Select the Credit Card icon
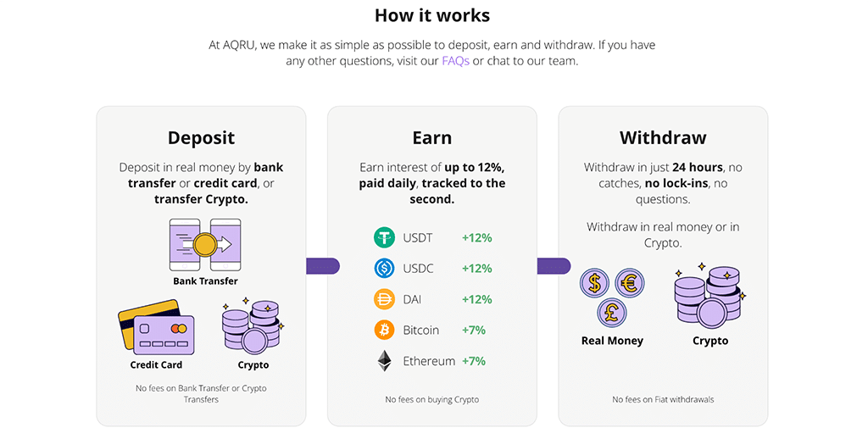Screen dimensions: 868x439 pyautogui.click(x=156, y=327)
